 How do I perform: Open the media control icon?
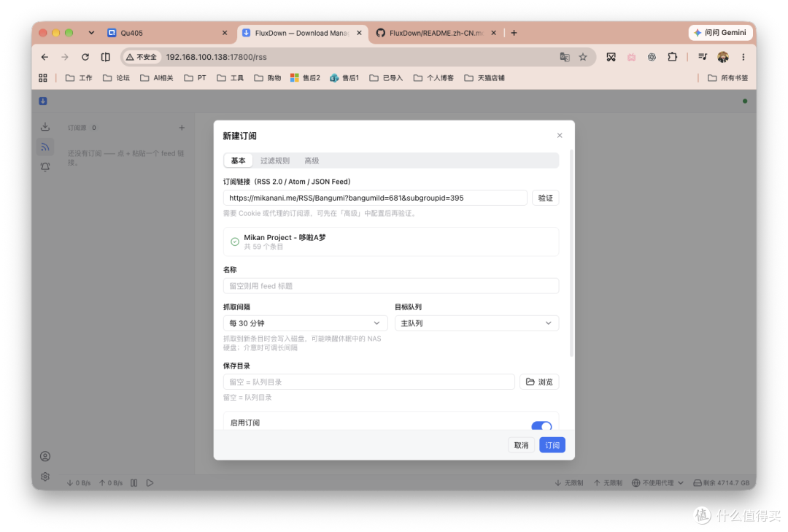pyautogui.click(x=703, y=57)
